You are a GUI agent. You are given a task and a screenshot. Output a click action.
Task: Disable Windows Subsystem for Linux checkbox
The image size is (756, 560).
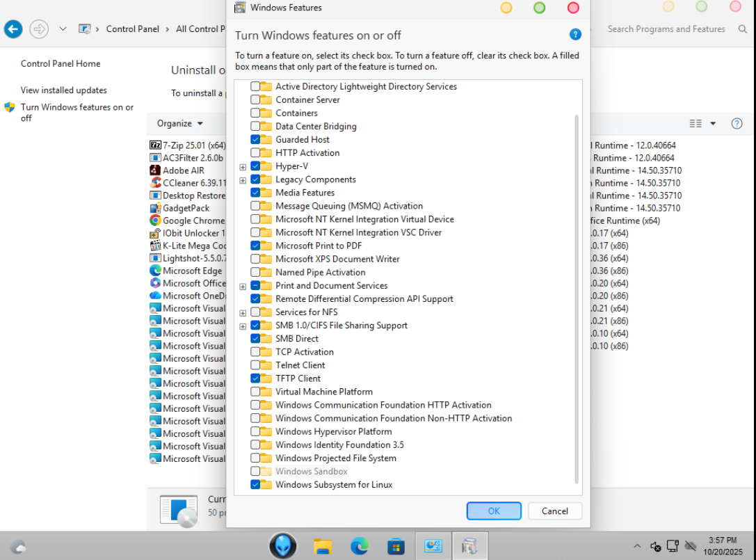point(255,484)
